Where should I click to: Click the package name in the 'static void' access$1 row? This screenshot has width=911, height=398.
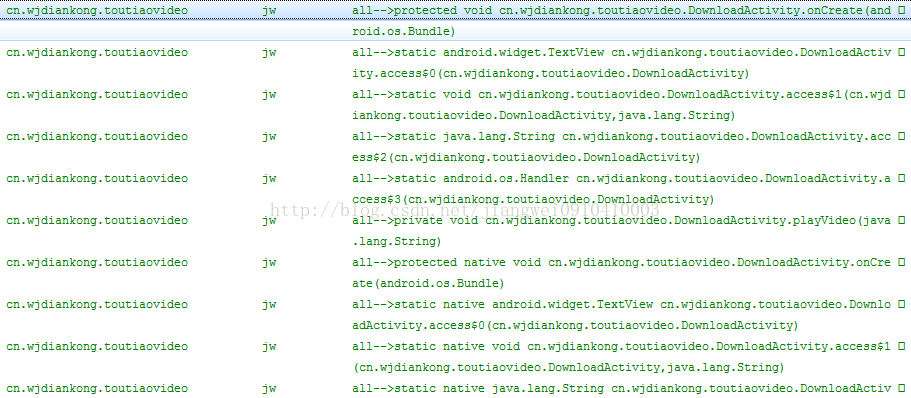click(97, 95)
